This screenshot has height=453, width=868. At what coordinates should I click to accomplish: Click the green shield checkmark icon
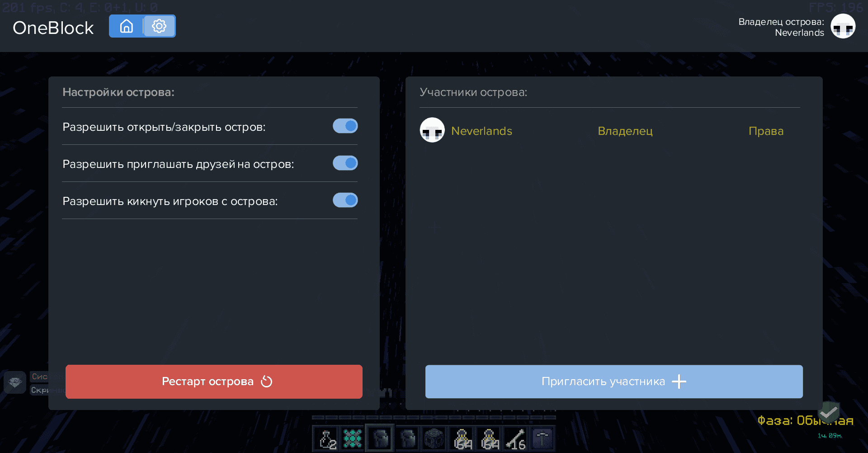tap(829, 412)
